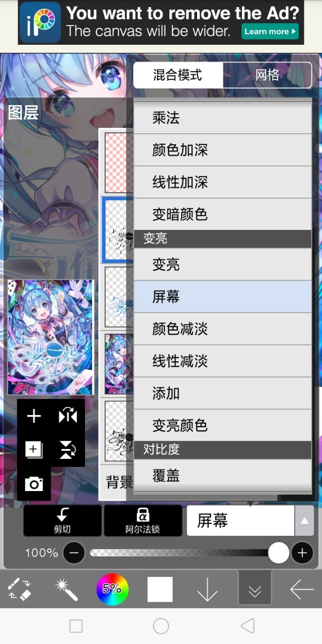
Task: Select the magic wand tool
Action: pyautogui.click(x=66, y=589)
